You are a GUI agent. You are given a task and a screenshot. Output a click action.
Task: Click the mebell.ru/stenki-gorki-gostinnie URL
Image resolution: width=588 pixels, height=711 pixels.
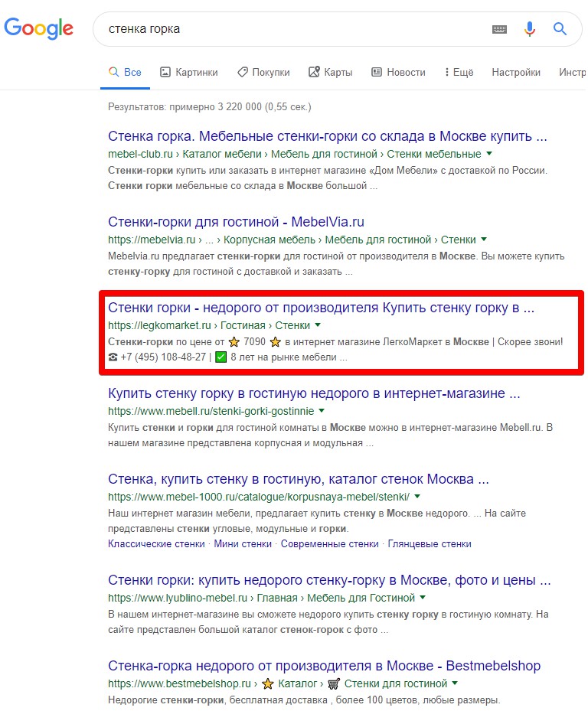pos(211,411)
